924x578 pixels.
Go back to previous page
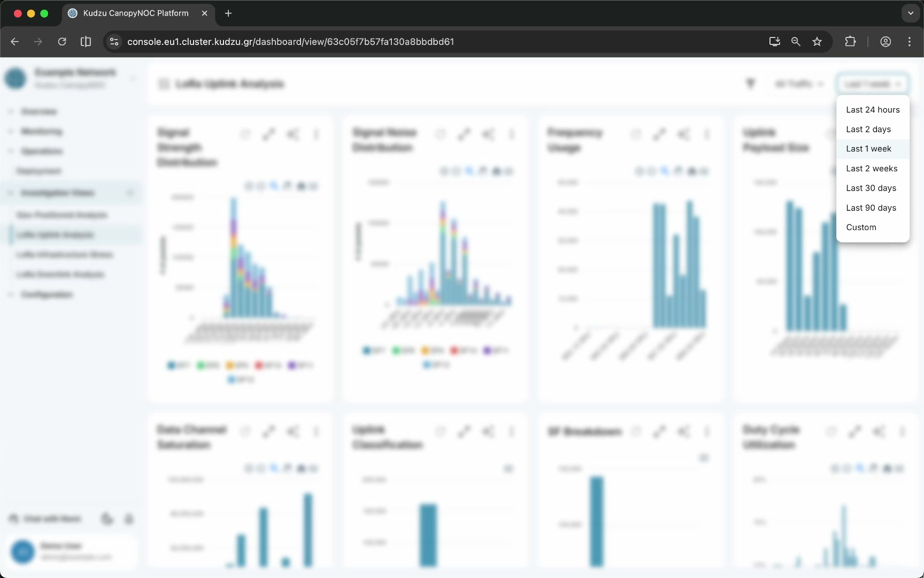(15, 42)
